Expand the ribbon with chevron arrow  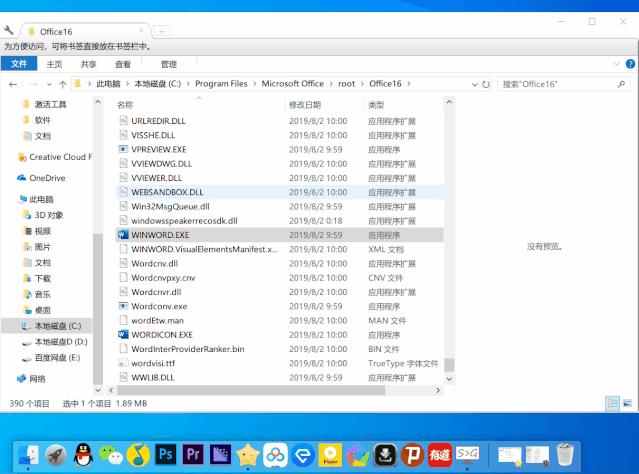(616, 64)
